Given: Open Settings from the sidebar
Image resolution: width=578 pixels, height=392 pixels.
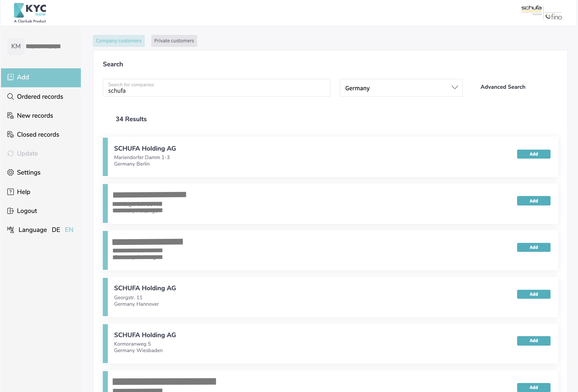Looking at the screenshot, I should tap(29, 172).
